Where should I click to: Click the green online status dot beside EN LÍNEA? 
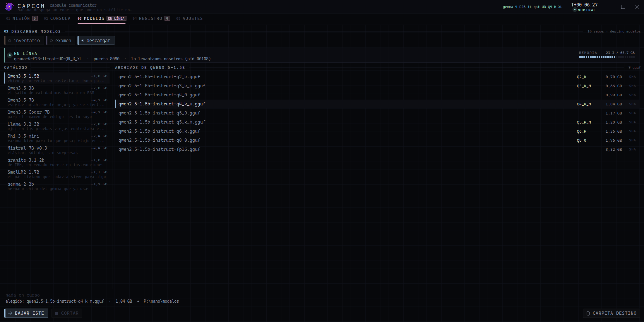[10, 55]
